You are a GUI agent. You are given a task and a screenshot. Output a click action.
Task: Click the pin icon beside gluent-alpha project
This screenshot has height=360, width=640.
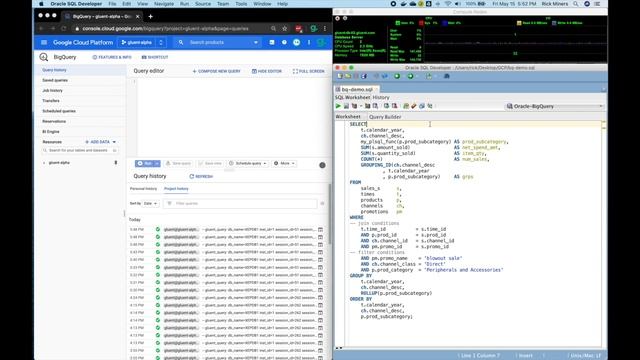tap(116, 162)
